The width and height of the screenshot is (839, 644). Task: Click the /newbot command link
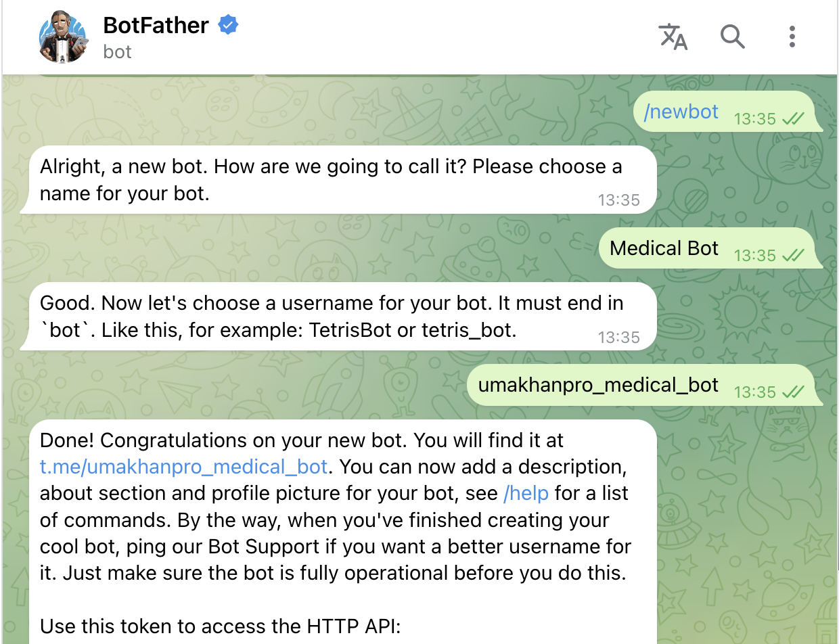click(x=681, y=112)
